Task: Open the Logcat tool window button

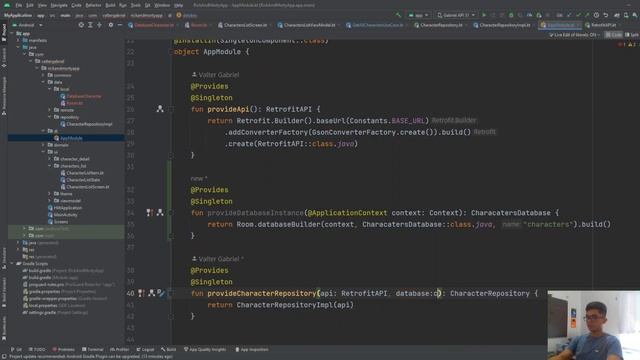Action: (x=145, y=349)
